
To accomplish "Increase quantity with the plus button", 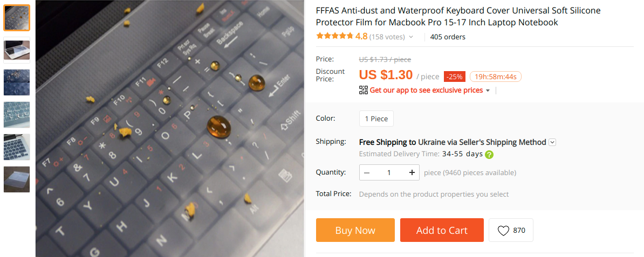I will 412,173.
